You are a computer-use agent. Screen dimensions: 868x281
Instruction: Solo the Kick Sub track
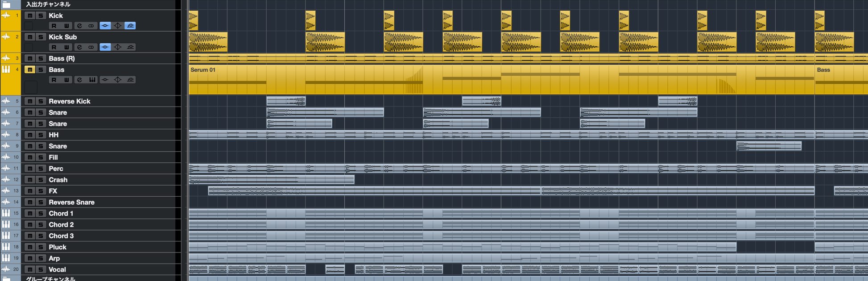point(41,37)
